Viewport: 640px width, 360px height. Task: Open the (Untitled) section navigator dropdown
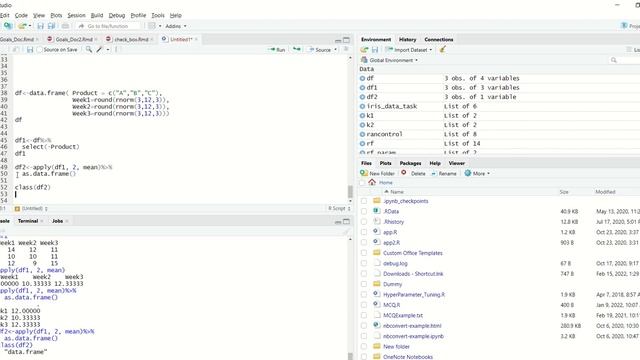point(31,209)
